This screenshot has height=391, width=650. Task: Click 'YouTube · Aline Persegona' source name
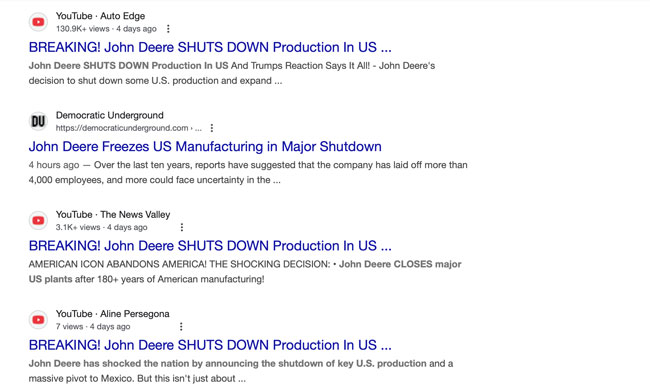point(112,314)
